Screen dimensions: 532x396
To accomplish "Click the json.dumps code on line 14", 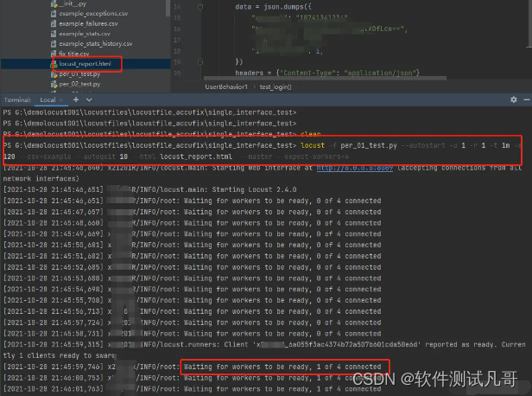I will (273, 7).
